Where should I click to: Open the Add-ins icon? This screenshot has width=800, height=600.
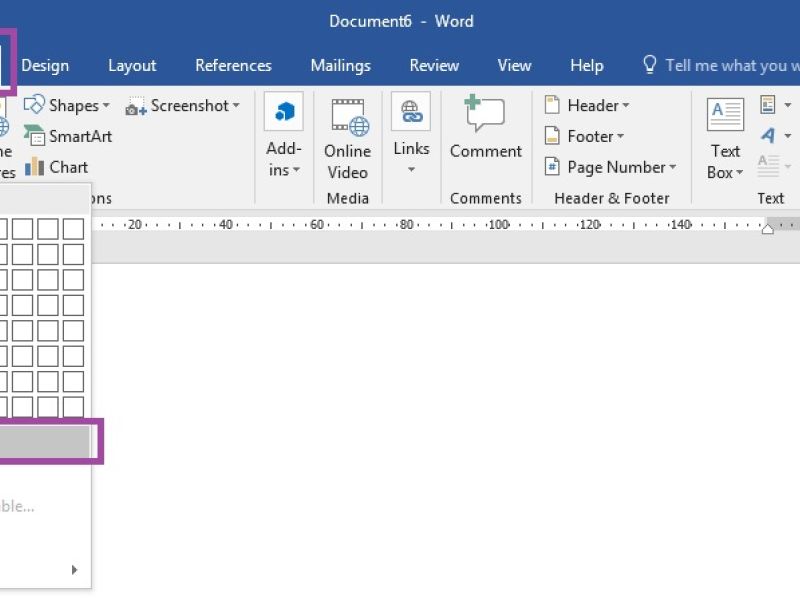click(284, 111)
